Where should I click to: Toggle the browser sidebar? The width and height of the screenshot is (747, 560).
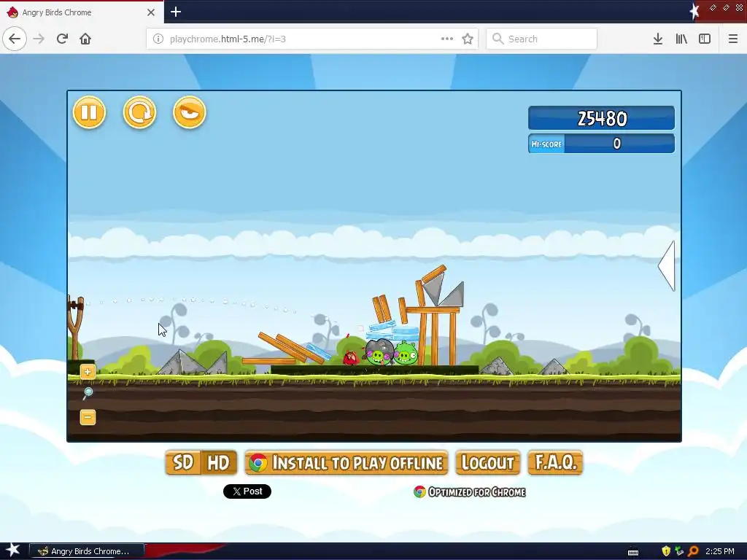(x=705, y=39)
